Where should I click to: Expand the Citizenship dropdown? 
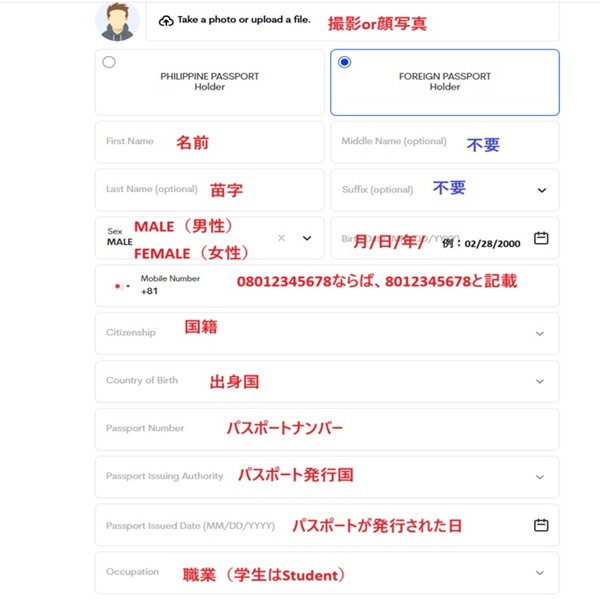(541, 333)
